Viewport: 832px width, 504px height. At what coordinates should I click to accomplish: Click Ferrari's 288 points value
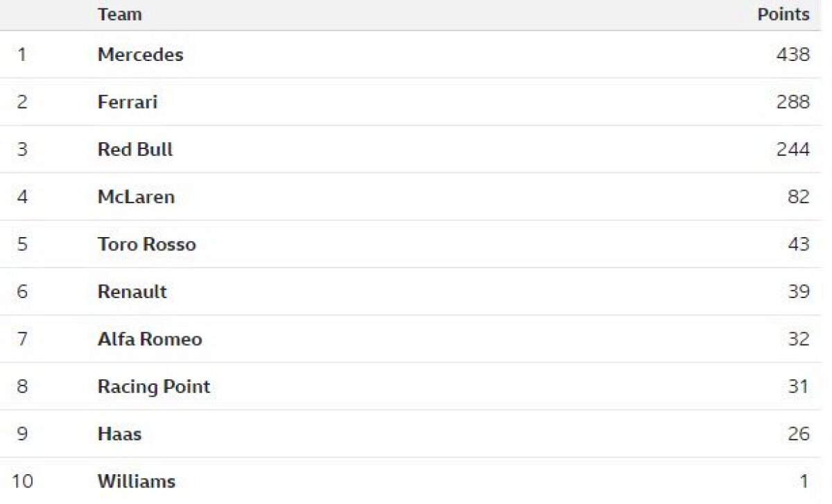(792, 102)
